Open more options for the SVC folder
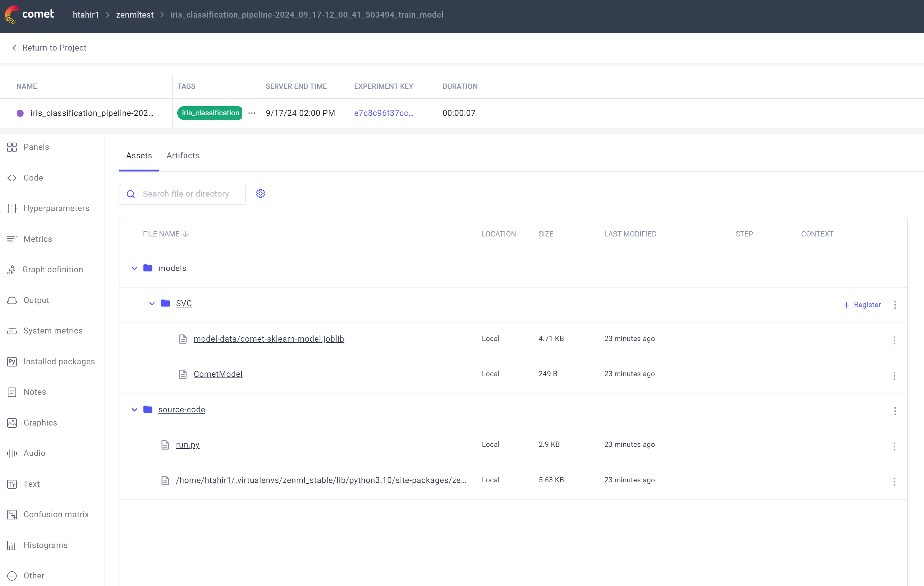The width and height of the screenshot is (924, 586). click(895, 305)
